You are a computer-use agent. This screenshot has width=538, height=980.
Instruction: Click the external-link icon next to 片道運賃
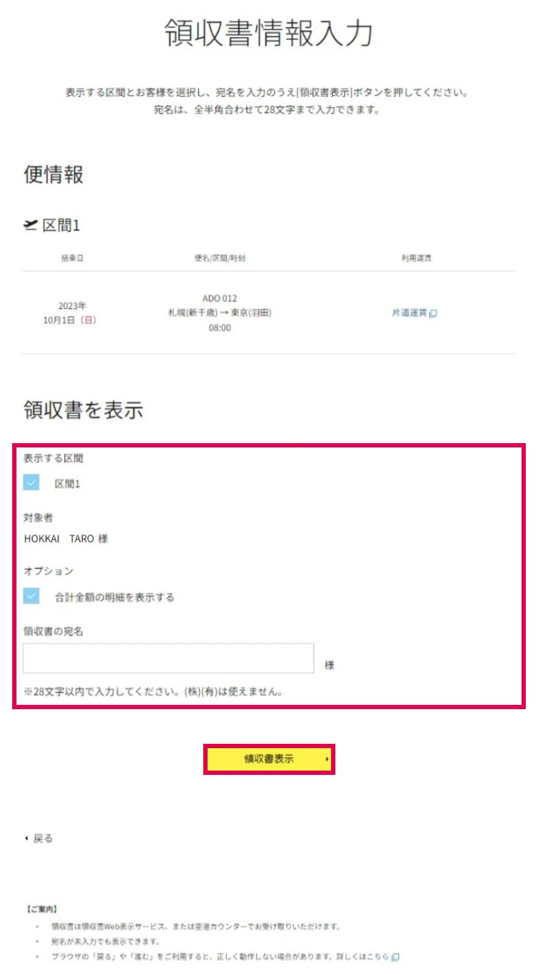(433, 313)
